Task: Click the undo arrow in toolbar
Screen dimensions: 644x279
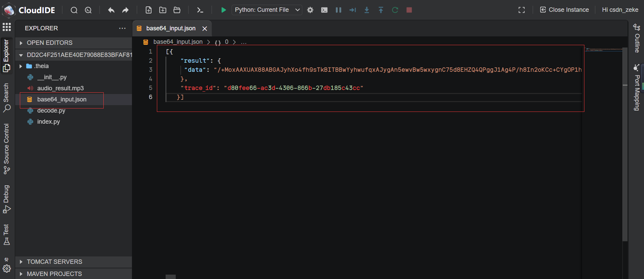Action: pos(111,10)
